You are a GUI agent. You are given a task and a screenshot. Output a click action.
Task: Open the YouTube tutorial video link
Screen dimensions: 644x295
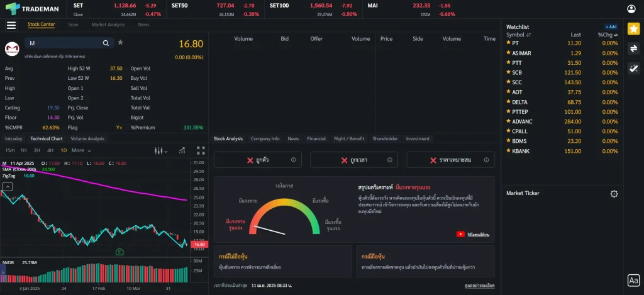[x=474, y=235]
